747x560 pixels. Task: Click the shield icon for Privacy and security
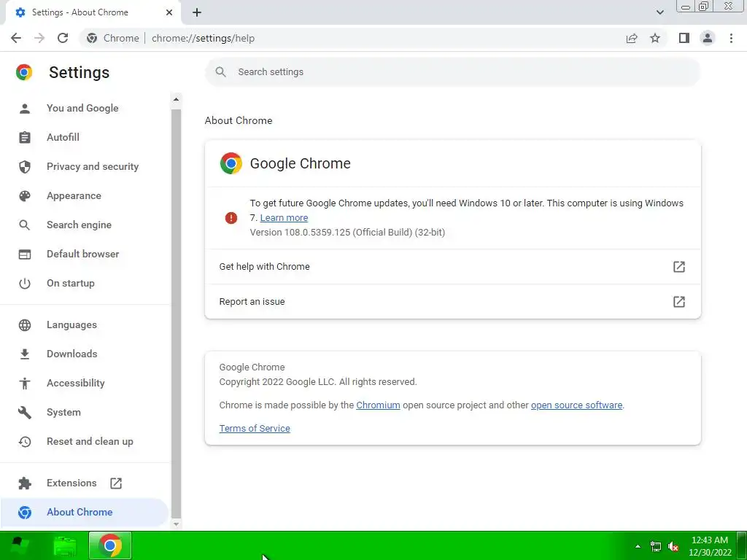coord(25,167)
